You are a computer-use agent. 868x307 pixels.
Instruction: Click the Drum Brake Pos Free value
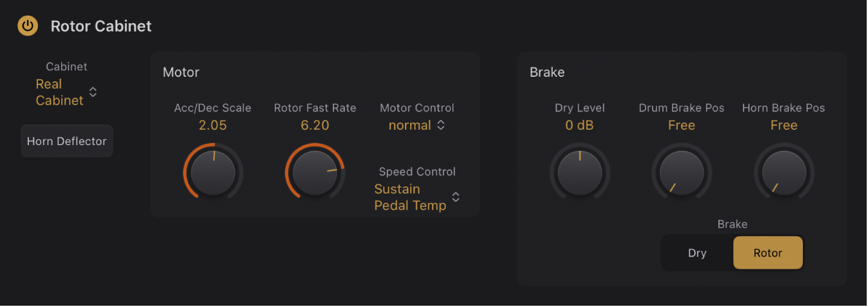coord(682,125)
